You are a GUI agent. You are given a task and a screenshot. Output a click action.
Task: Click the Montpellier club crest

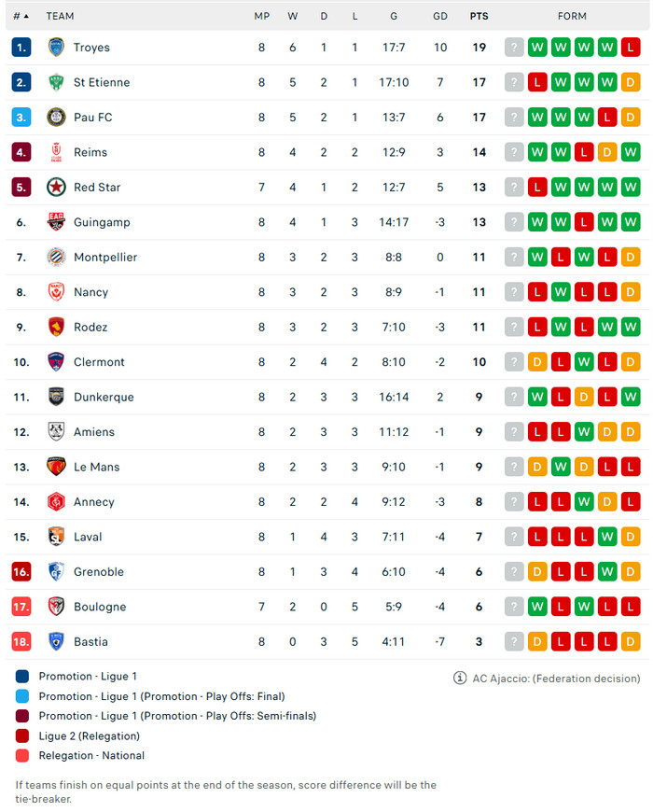tap(56, 258)
